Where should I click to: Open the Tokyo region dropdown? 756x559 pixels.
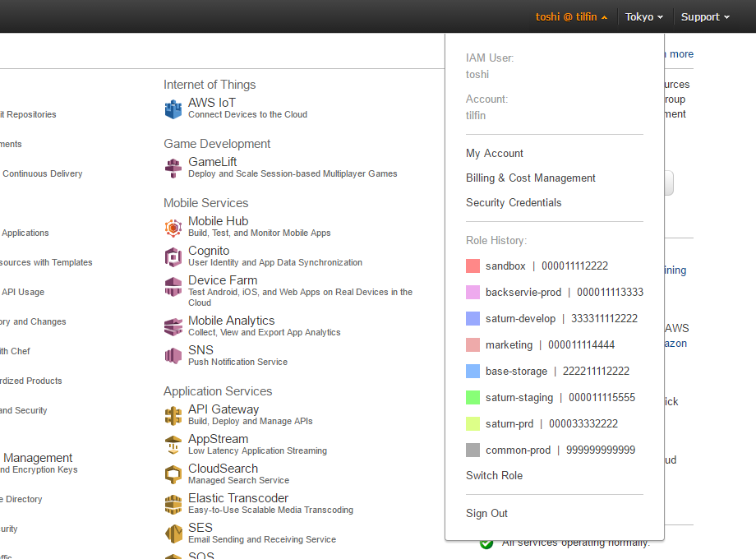(643, 16)
